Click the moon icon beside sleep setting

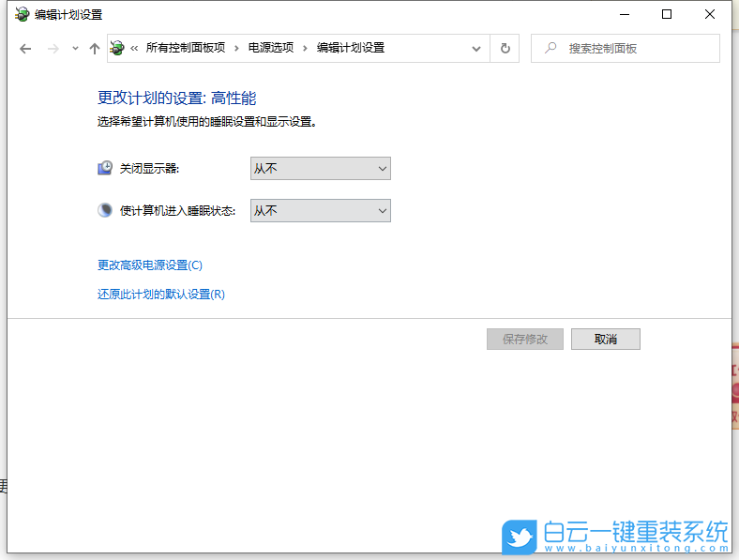coord(105,210)
